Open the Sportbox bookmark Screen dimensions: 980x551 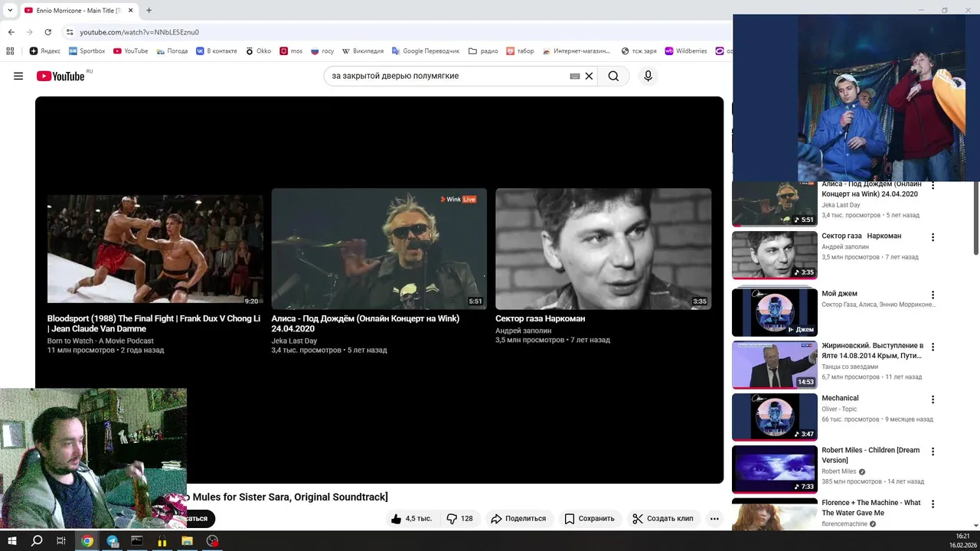point(87,51)
